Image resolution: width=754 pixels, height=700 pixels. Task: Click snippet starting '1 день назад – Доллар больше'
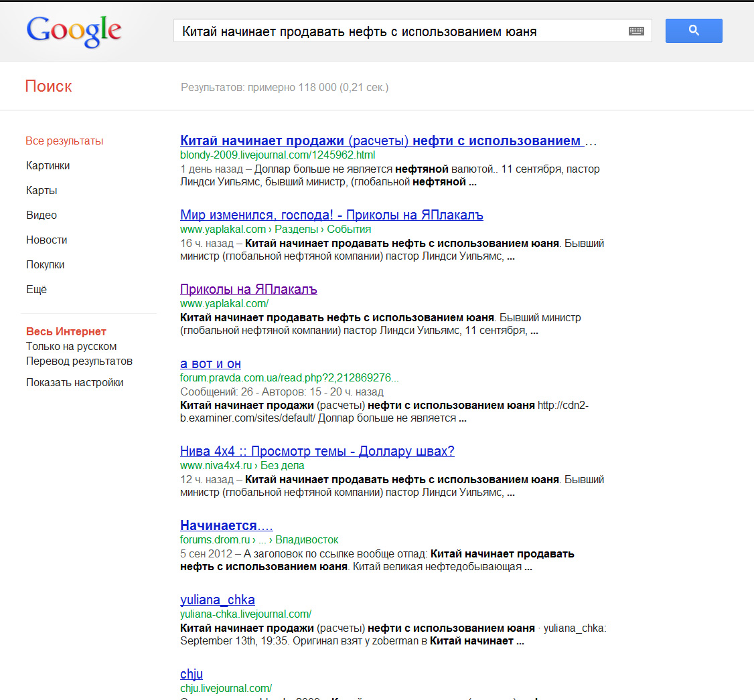(390, 175)
